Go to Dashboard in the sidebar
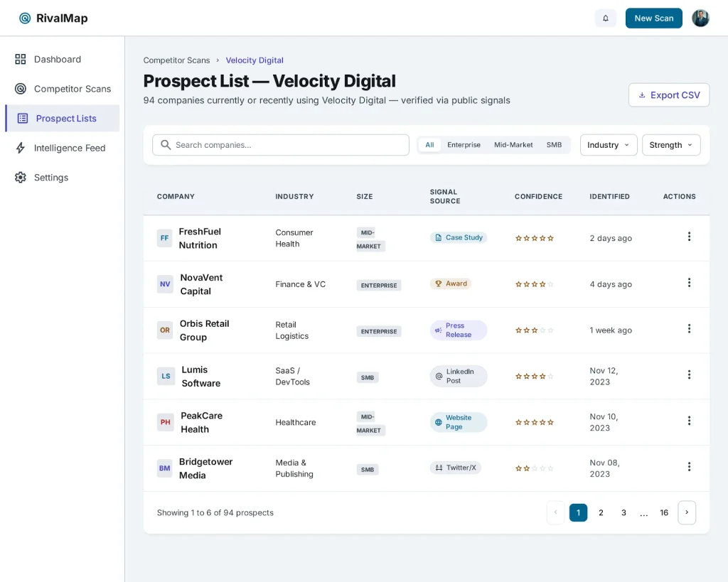Viewport: 728px width, 582px height. pyautogui.click(x=63, y=60)
